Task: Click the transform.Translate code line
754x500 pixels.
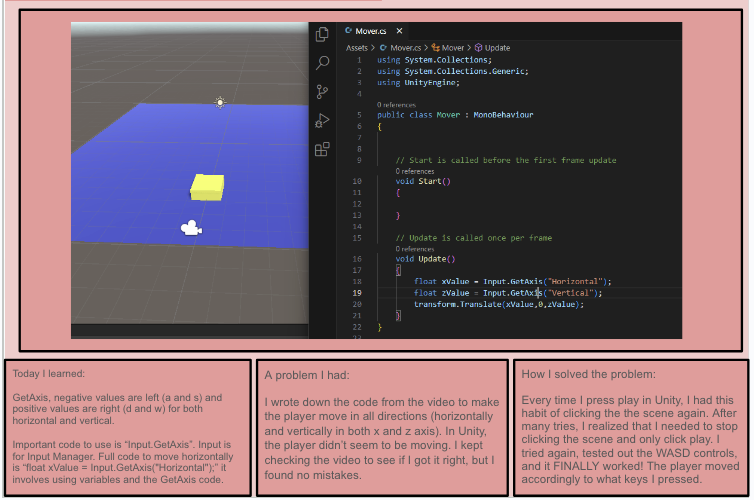Action: 499,304
